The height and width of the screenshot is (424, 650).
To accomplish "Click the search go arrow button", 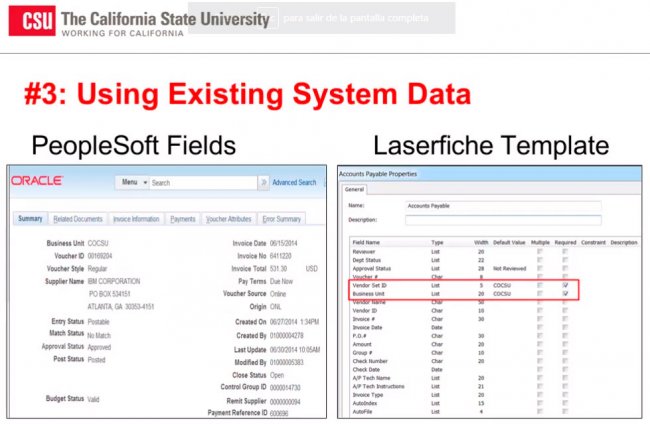I will (x=264, y=183).
